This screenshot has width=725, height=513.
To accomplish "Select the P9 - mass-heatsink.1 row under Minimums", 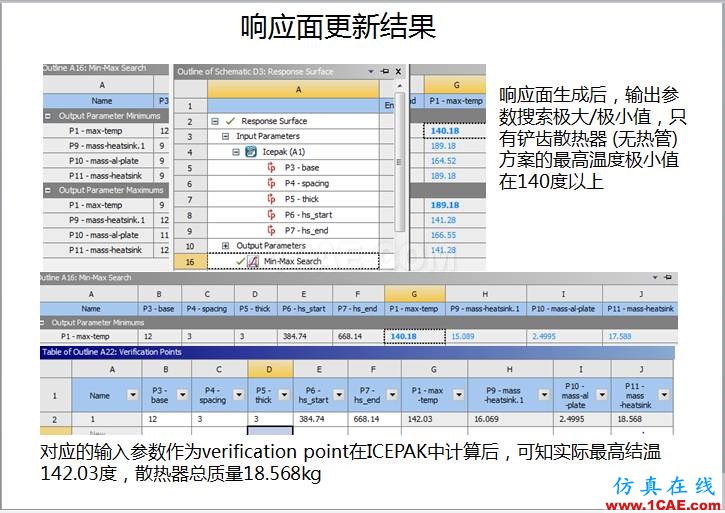I will tap(106, 146).
